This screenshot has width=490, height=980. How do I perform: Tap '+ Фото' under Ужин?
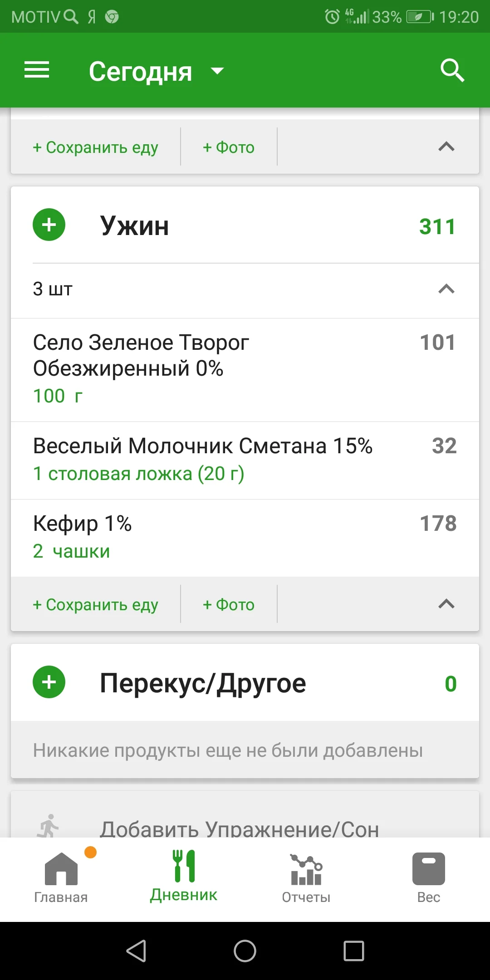(x=229, y=604)
